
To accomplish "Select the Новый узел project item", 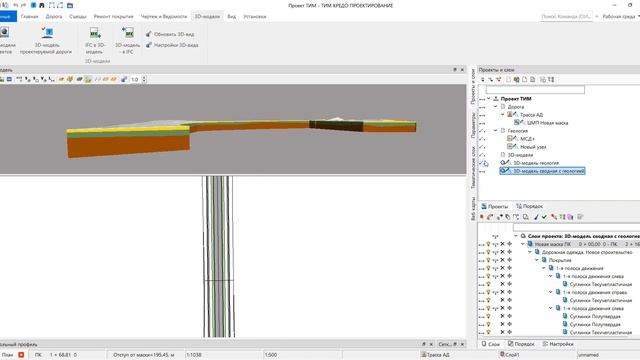I will pyautogui.click(x=533, y=147).
